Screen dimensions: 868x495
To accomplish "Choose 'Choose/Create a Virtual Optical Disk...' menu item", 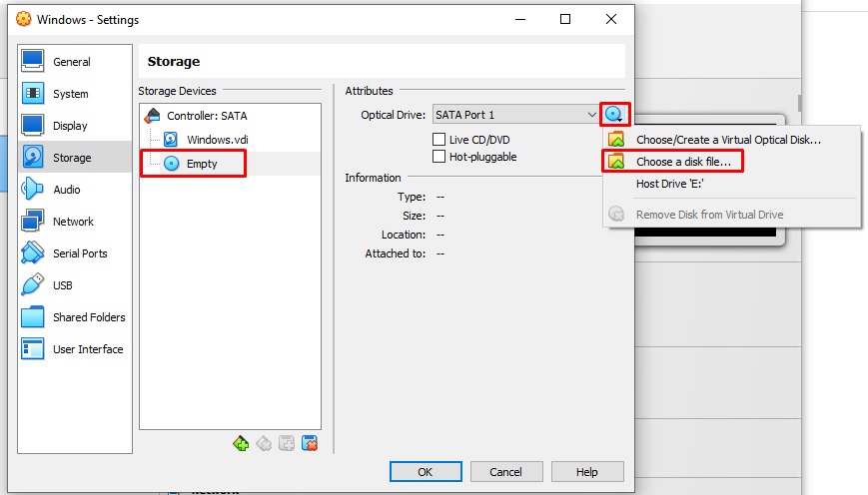I will (x=731, y=140).
